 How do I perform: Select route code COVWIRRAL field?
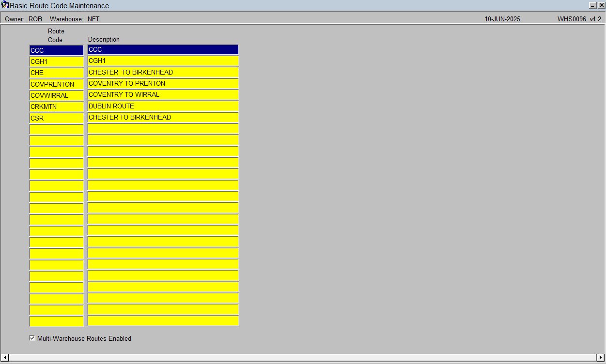(57, 95)
